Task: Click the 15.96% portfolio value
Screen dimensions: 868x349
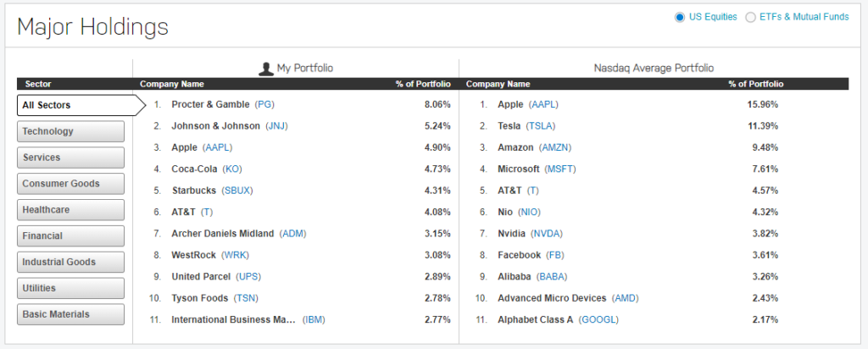Action: pos(763,104)
